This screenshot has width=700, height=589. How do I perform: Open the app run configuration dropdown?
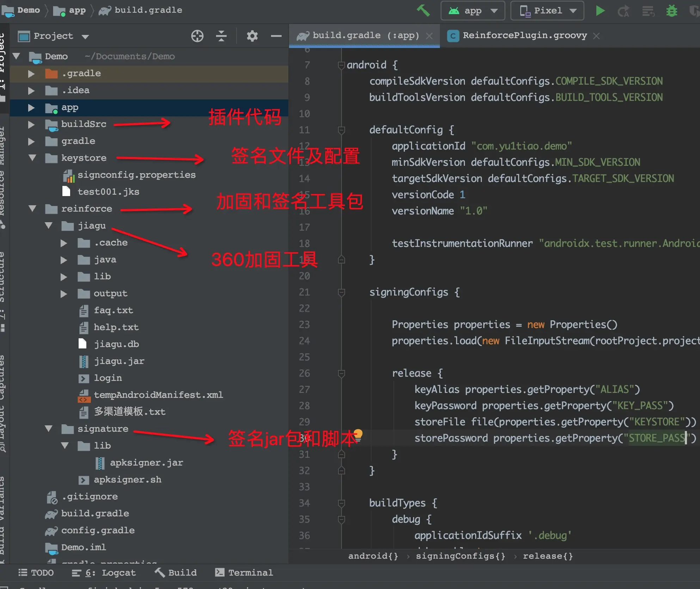click(x=473, y=11)
